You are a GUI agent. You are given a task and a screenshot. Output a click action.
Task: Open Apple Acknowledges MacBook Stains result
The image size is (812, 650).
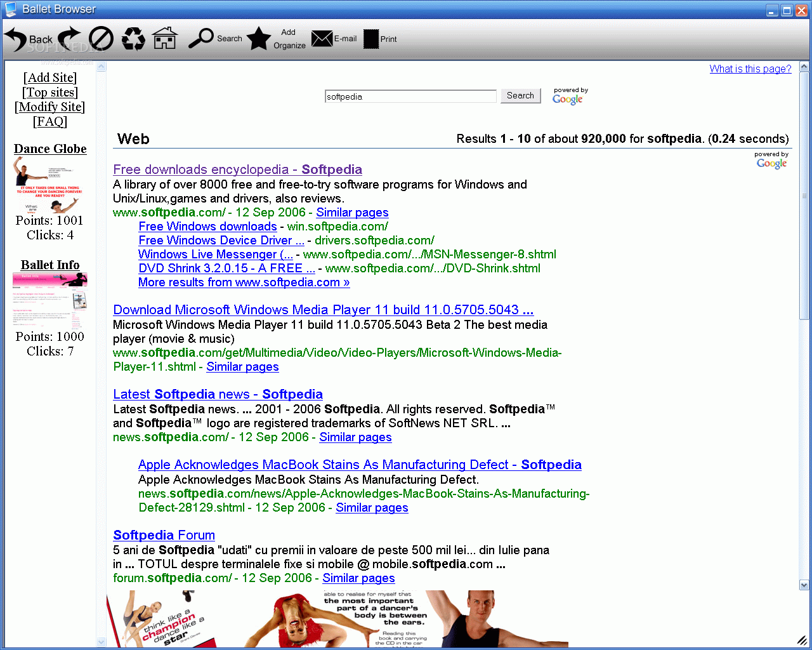pos(360,465)
